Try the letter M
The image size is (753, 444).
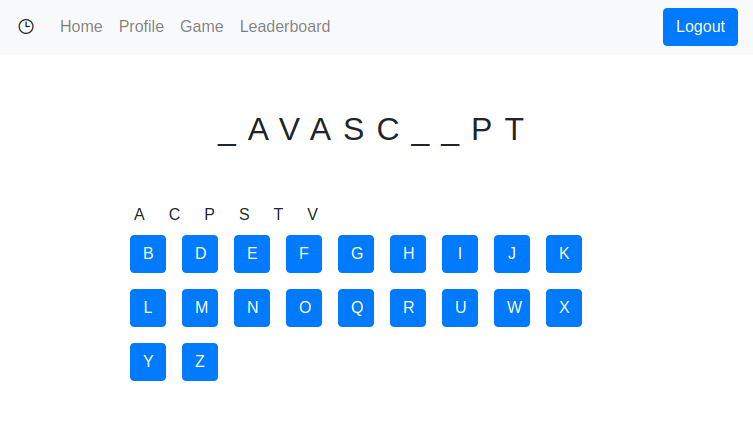(x=200, y=308)
